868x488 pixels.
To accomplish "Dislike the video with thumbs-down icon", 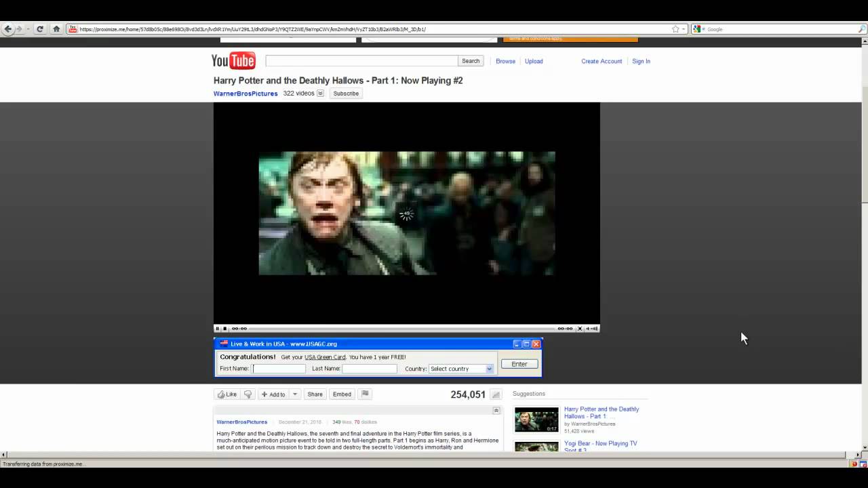I will click(x=248, y=394).
